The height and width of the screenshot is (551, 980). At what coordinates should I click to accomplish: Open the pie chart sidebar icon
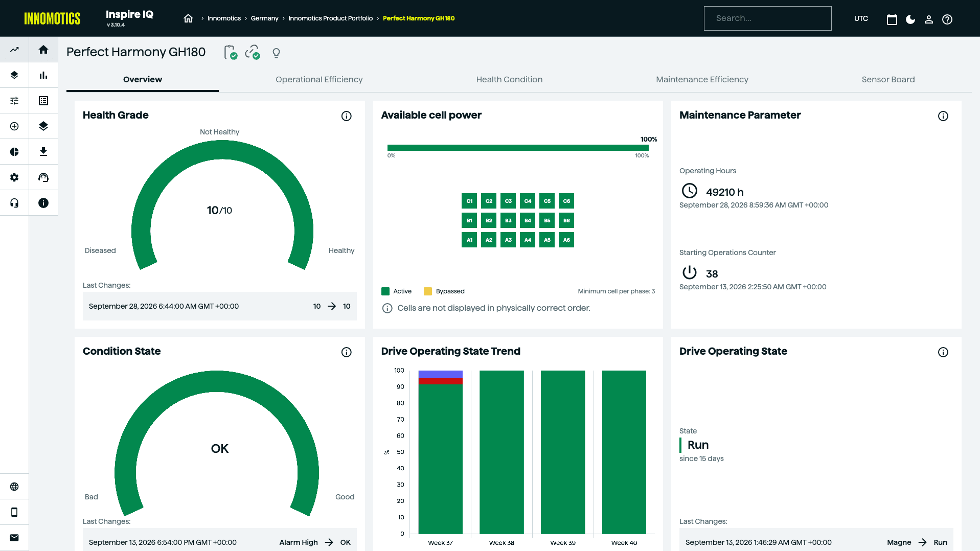pyautogui.click(x=14, y=152)
